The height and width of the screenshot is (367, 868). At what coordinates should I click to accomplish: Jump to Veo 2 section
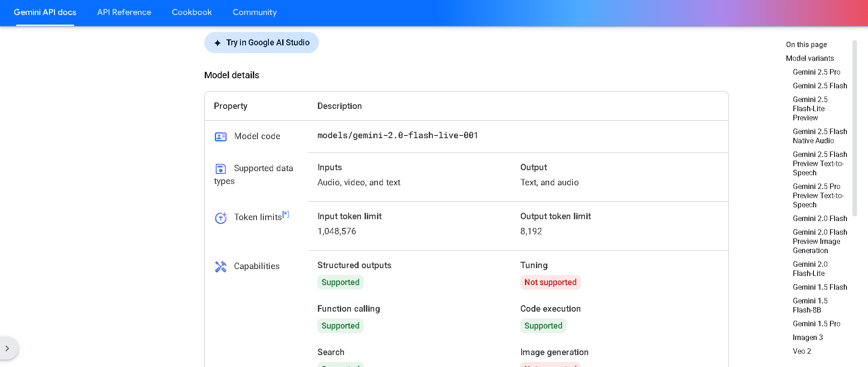802,351
